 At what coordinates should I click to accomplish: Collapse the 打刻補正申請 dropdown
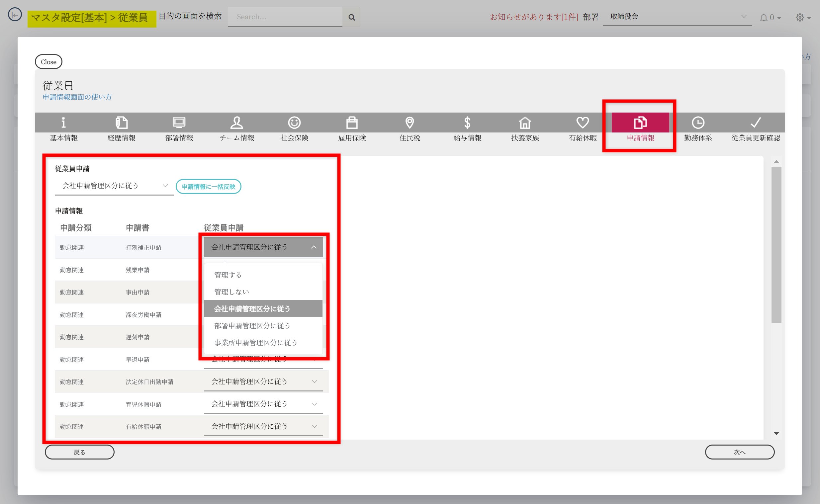263,247
